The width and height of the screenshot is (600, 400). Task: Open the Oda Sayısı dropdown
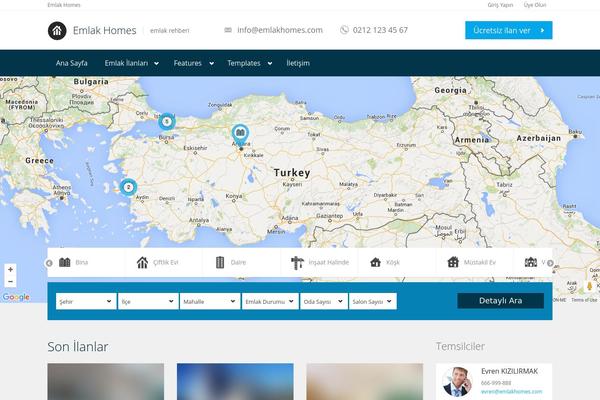click(324, 301)
